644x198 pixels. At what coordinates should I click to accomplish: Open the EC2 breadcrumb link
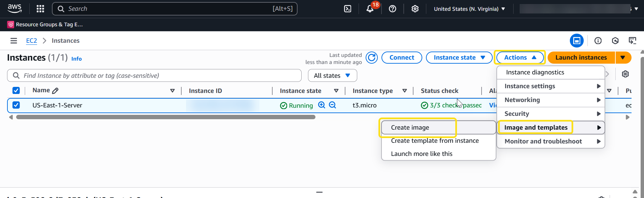(31, 41)
